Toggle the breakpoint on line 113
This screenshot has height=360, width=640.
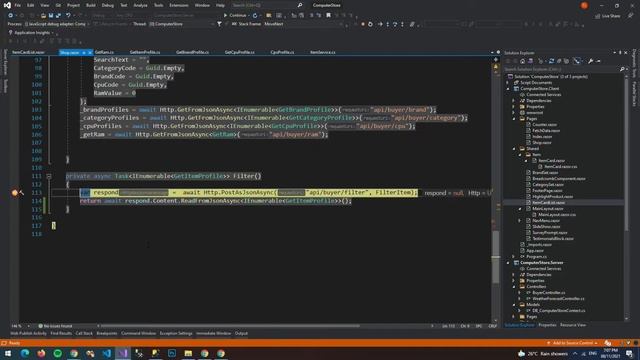click(15, 193)
